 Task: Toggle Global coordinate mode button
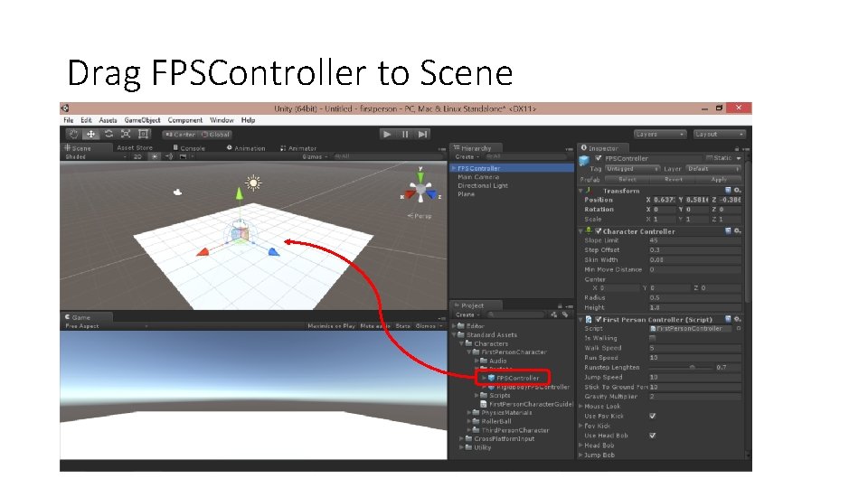point(216,135)
